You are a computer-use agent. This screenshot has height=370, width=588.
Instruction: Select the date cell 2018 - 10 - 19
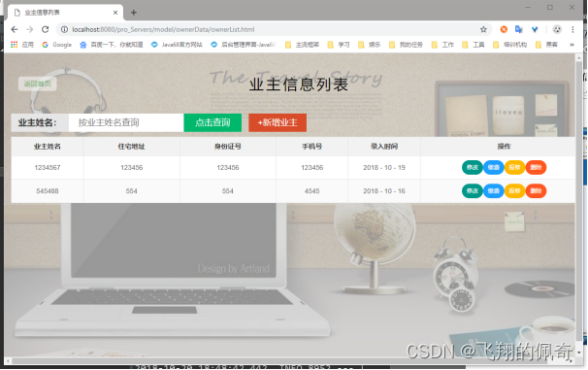coord(384,168)
